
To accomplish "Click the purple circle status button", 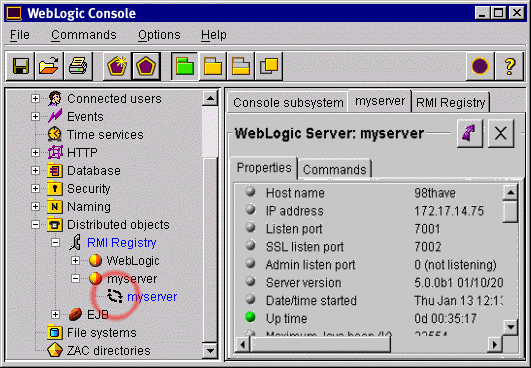I will pos(480,66).
